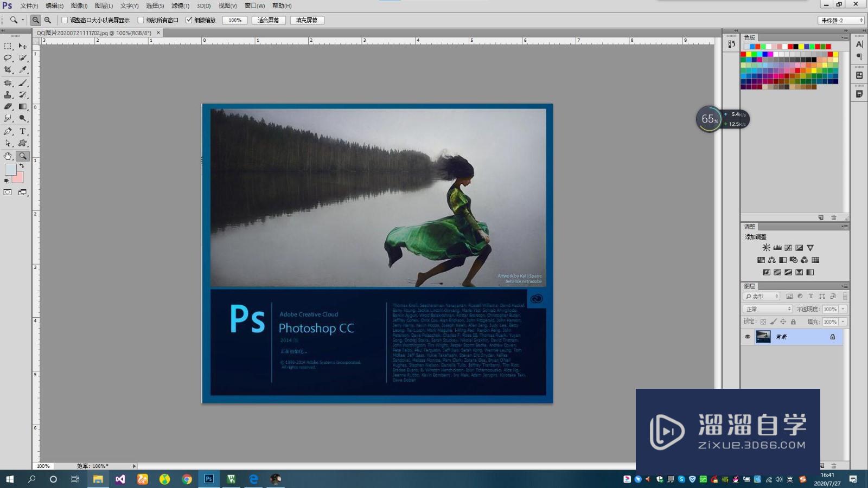Open the 图像(I) menu
Image resolution: width=868 pixels, height=488 pixels.
[x=79, y=5]
